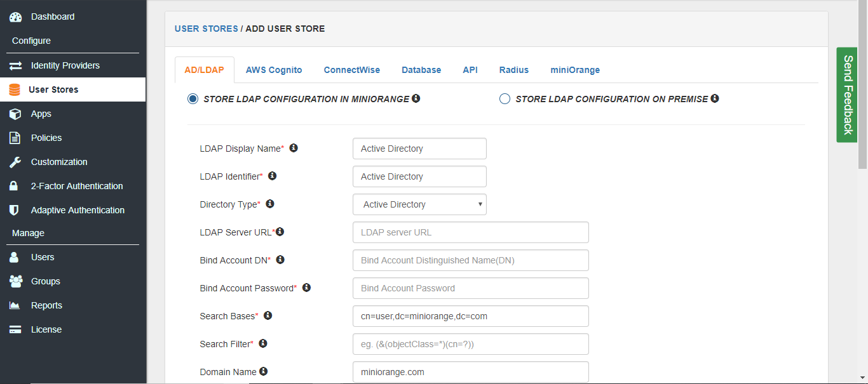
Task: Switch to the AWS Cognito tab
Action: click(274, 70)
